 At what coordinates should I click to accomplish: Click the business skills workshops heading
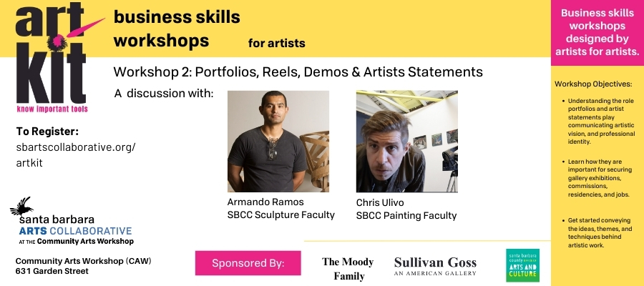point(177,29)
